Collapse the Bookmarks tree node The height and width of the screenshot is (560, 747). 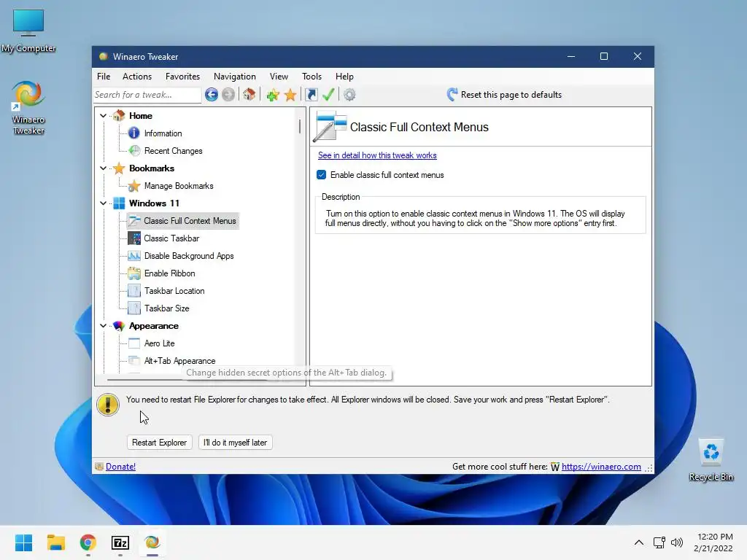point(103,168)
